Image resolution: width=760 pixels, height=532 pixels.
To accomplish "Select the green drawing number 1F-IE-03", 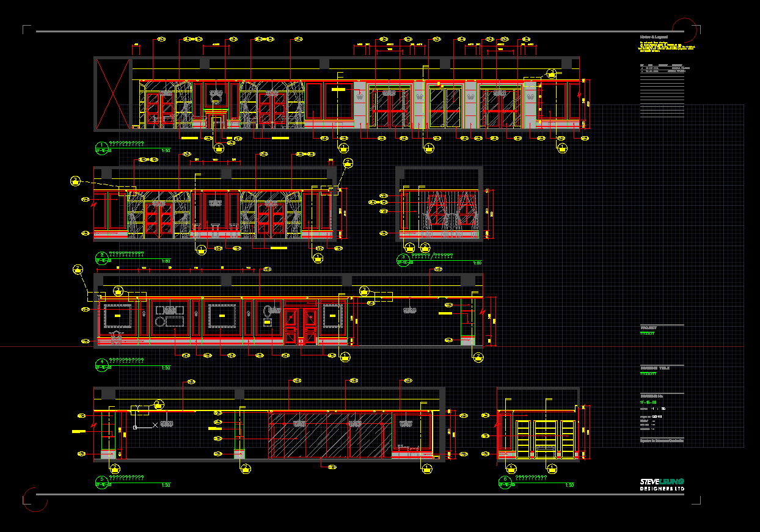I will coord(648,403).
